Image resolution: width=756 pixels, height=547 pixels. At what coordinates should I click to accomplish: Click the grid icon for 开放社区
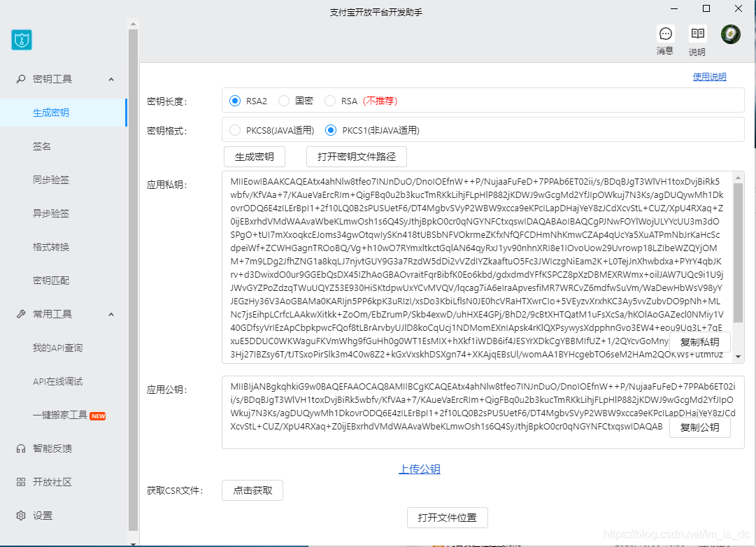21,482
